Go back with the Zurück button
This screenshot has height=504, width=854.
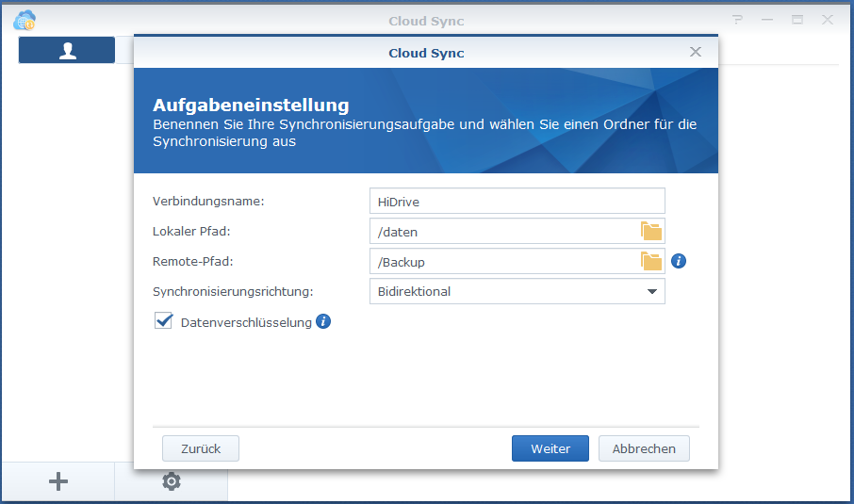(x=201, y=448)
